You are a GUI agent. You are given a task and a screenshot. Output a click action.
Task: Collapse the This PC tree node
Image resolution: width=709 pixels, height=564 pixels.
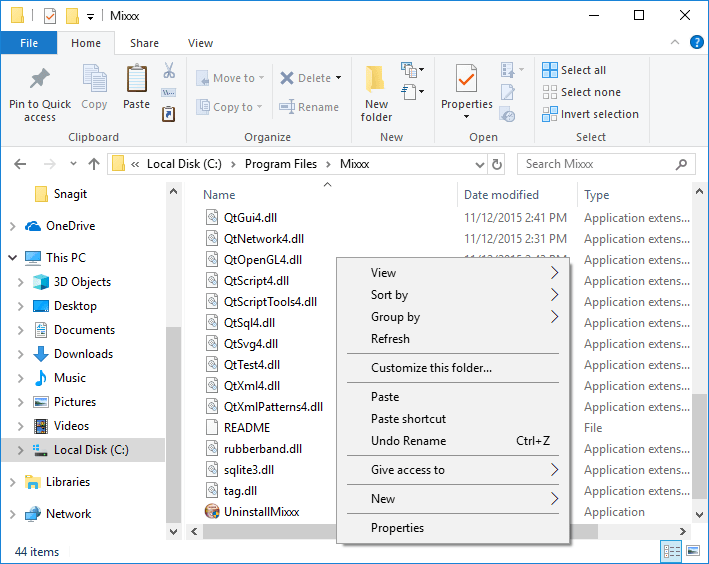pyautogui.click(x=13, y=258)
